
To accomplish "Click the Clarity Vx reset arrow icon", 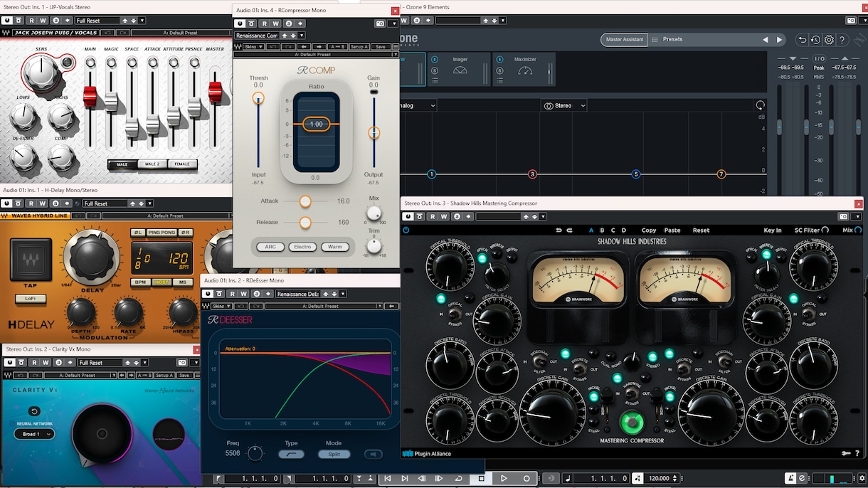I will coord(33,411).
